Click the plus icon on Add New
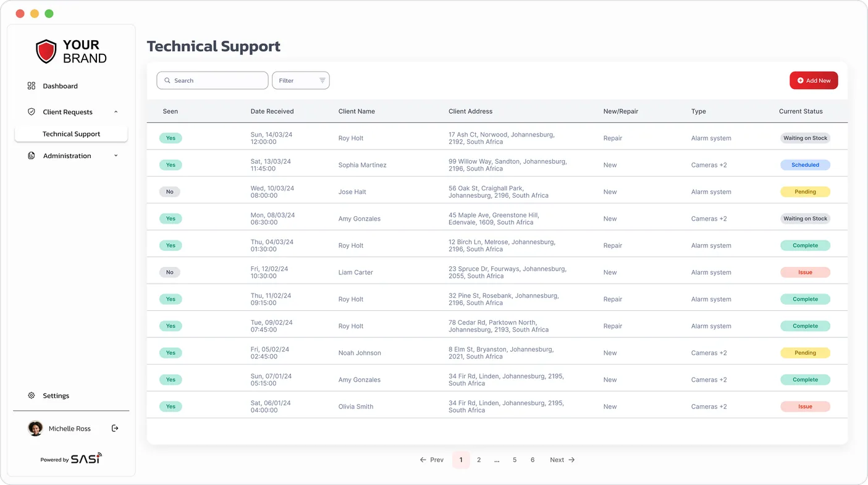The height and width of the screenshot is (485, 868). [801, 80]
